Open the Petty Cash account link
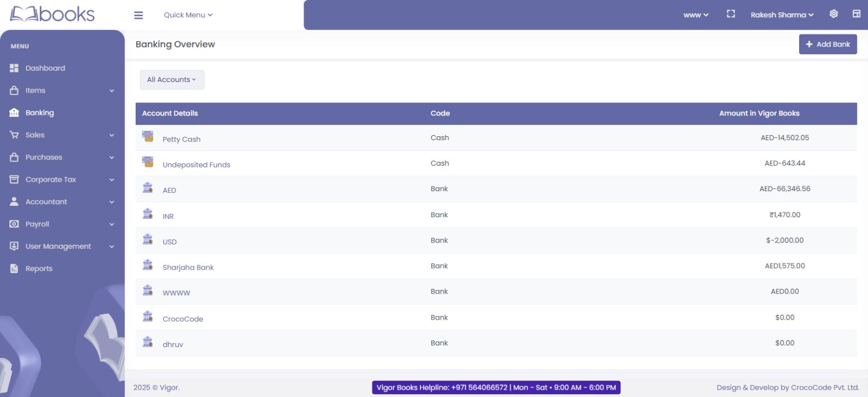Image resolution: width=868 pixels, height=397 pixels. tap(181, 139)
